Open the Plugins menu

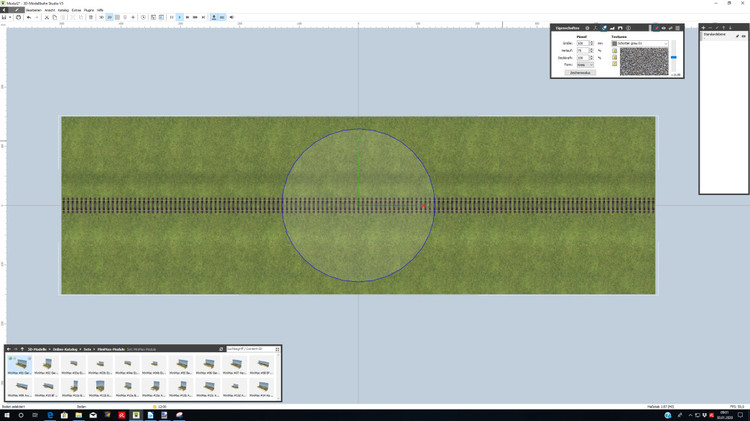click(x=89, y=10)
